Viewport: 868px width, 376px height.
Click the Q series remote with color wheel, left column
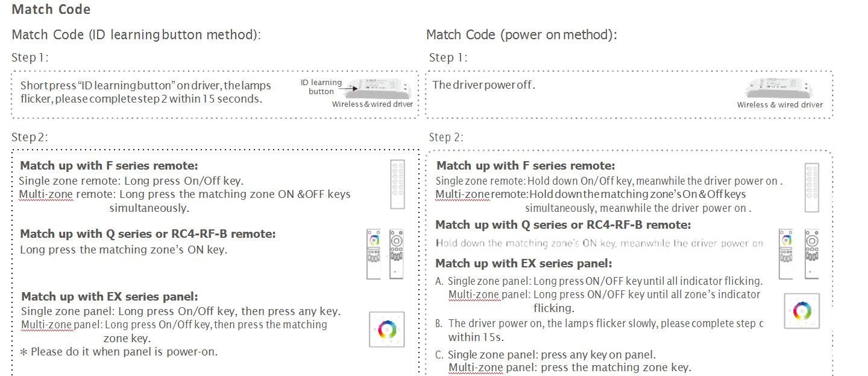pos(374,253)
